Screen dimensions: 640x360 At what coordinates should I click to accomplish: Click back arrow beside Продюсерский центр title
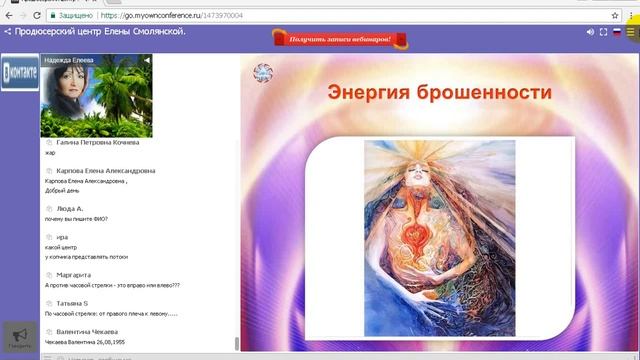click(8, 31)
